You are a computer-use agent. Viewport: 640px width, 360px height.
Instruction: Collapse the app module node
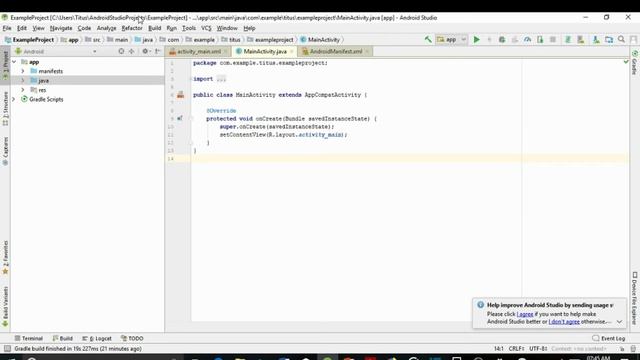pos(14,62)
